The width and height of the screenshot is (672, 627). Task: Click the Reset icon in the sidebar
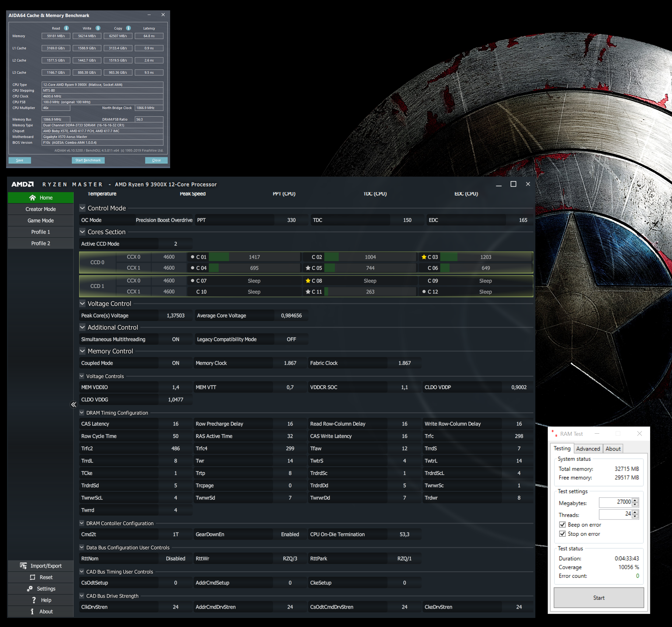(x=33, y=577)
